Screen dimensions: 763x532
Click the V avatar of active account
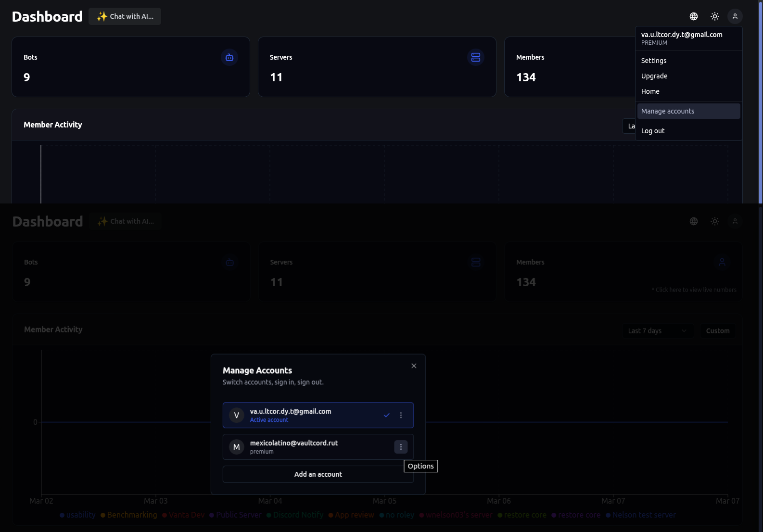pyautogui.click(x=237, y=415)
